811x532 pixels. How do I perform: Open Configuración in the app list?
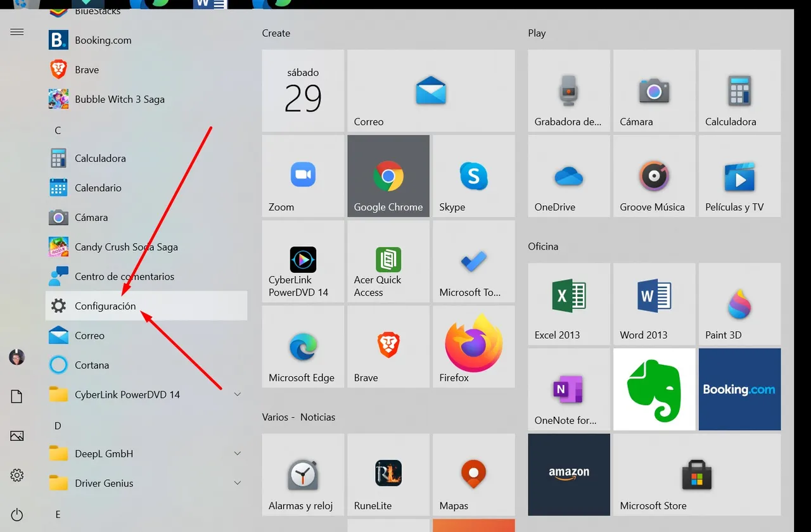146,306
